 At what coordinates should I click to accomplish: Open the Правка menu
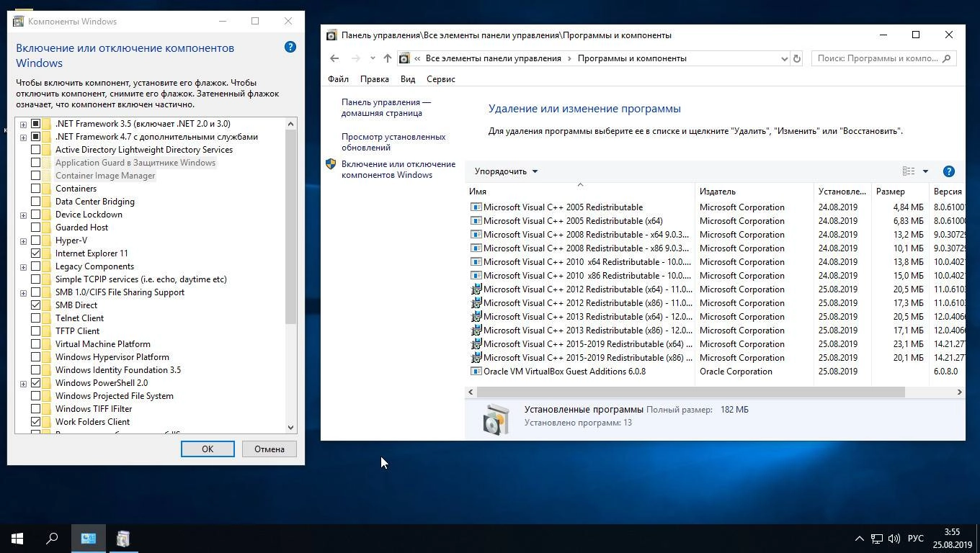click(375, 79)
